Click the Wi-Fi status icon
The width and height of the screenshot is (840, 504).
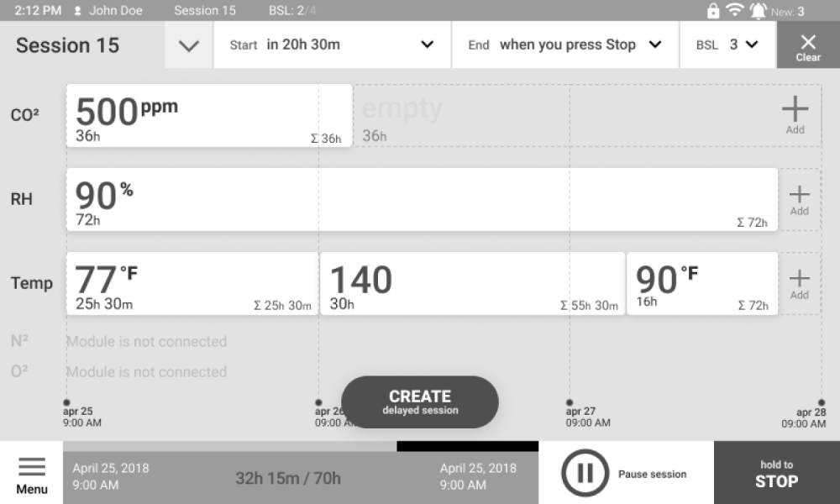(735, 11)
